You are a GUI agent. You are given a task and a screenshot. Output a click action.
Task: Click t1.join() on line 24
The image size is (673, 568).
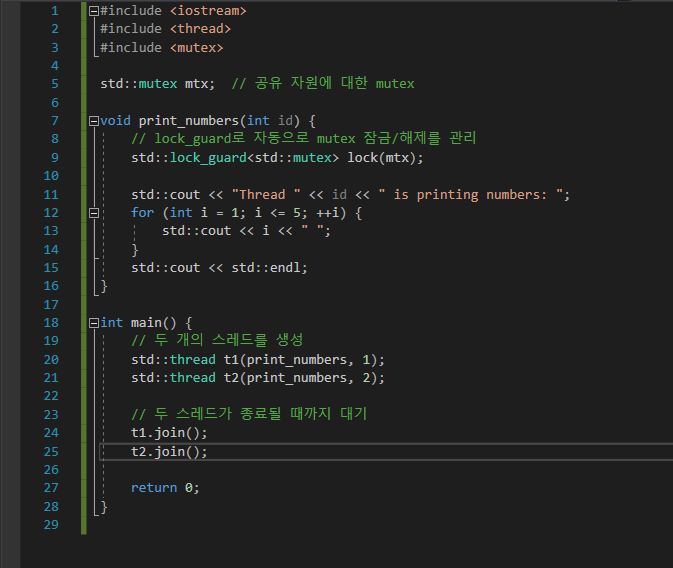tap(165, 433)
